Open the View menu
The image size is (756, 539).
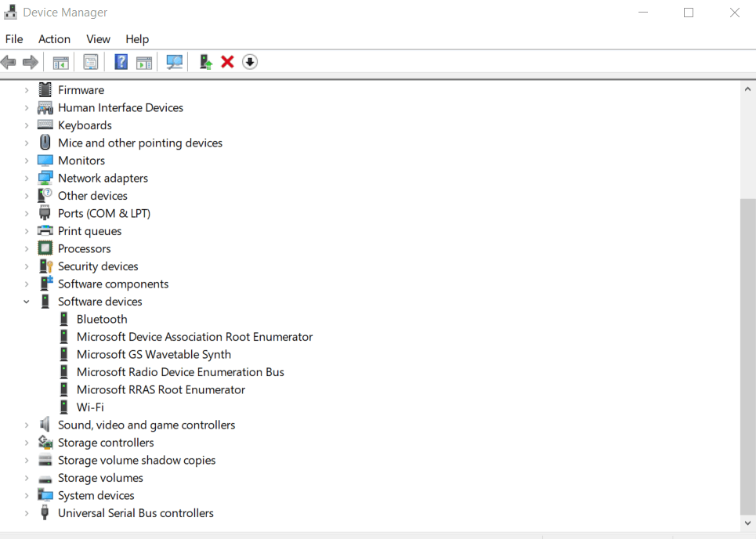(x=99, y=39)
